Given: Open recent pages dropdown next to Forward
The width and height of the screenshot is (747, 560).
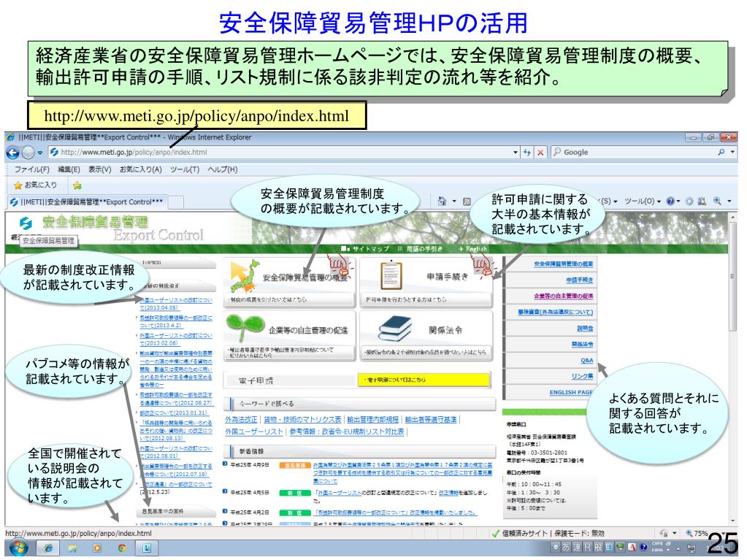Looking at the screenshot, I should [40, 153].
